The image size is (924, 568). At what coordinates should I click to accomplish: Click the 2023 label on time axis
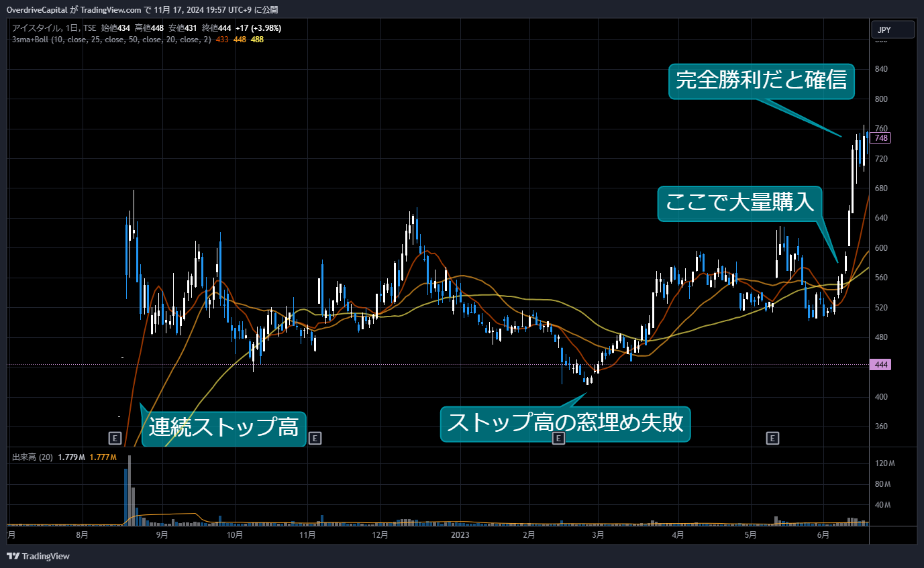point(460,535)
